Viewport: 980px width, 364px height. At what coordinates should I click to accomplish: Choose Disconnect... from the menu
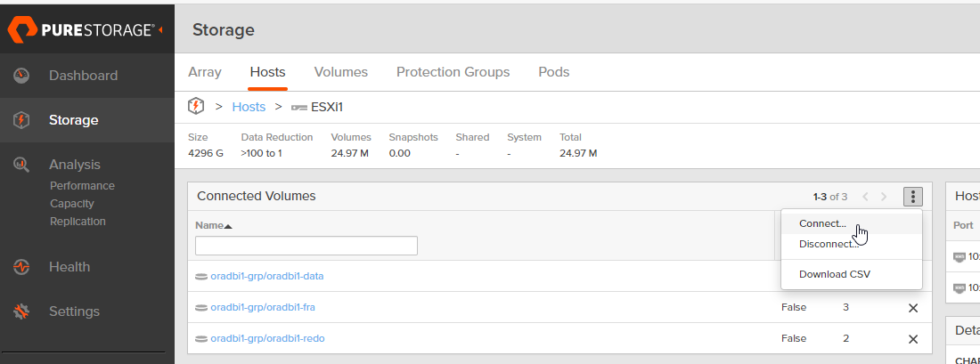(851, 244)
